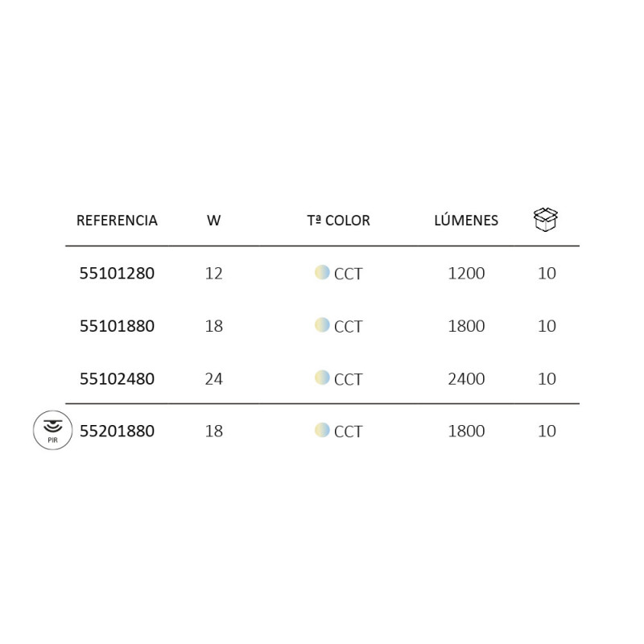The width and height of the screenshot is (644, 644).
Task: Click the CCT label in 55102480 row
Action: (349, 379)
